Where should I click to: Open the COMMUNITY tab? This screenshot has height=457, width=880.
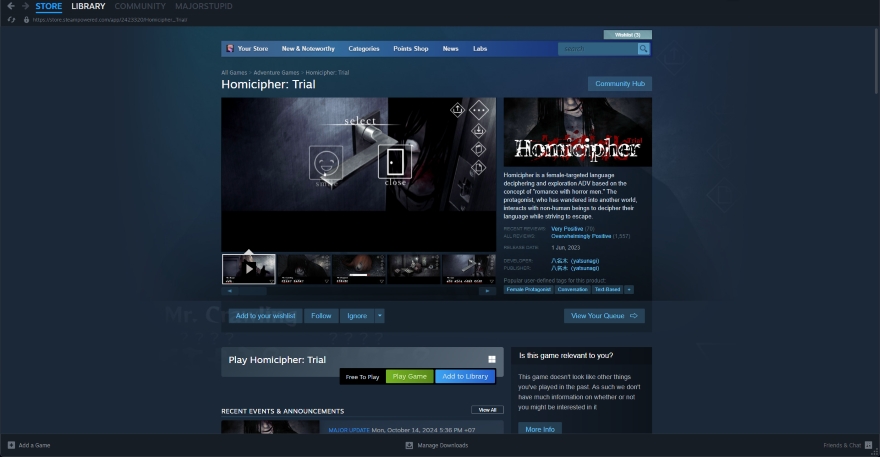140,6
